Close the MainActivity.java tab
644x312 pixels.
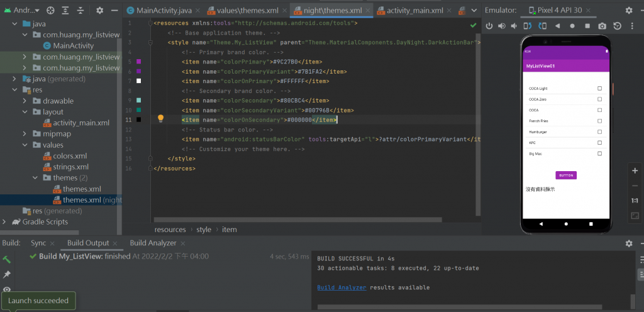click(x=197, y=11)
